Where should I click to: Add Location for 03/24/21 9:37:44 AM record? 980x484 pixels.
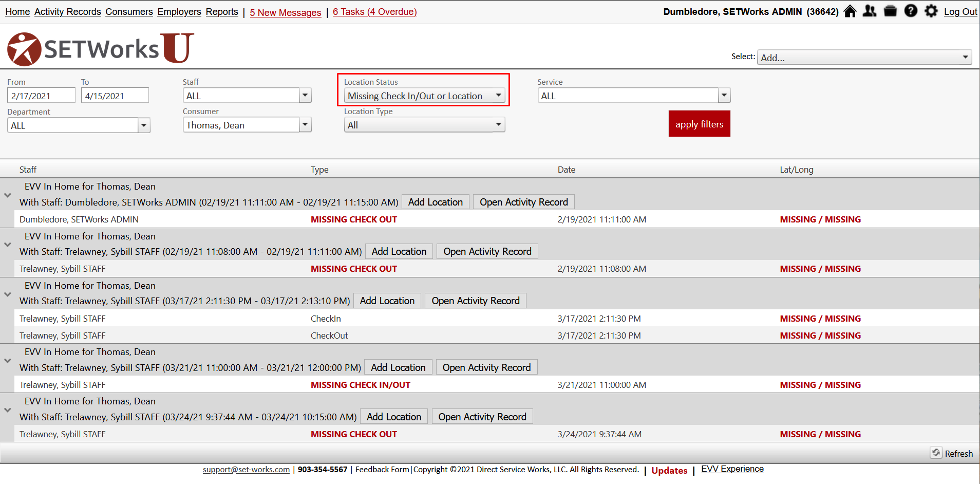click(x=394, y=417)
